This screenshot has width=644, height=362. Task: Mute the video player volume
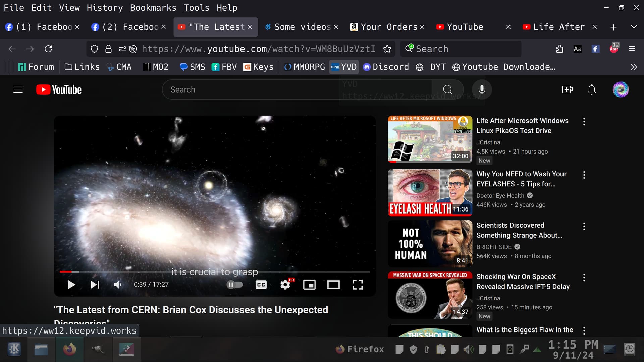117,285
